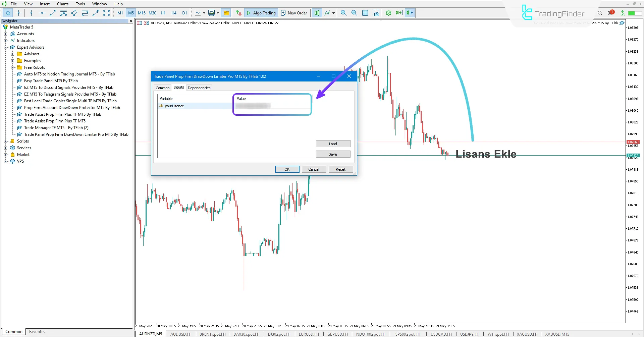Viewport: 644px width, 337px height.
Task: Confirm settings with the OK button
Action: point(287,169)
